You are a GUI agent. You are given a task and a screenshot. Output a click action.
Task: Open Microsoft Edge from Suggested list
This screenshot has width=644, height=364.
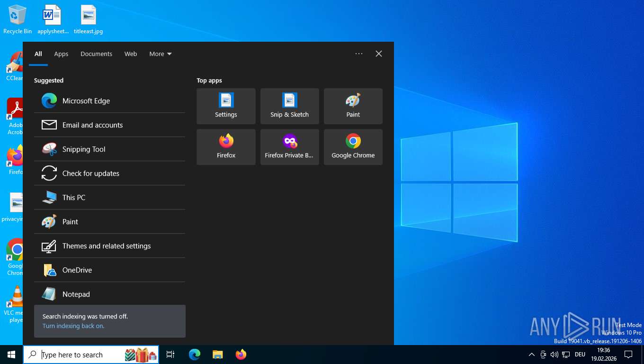click(x=109, y=101)
